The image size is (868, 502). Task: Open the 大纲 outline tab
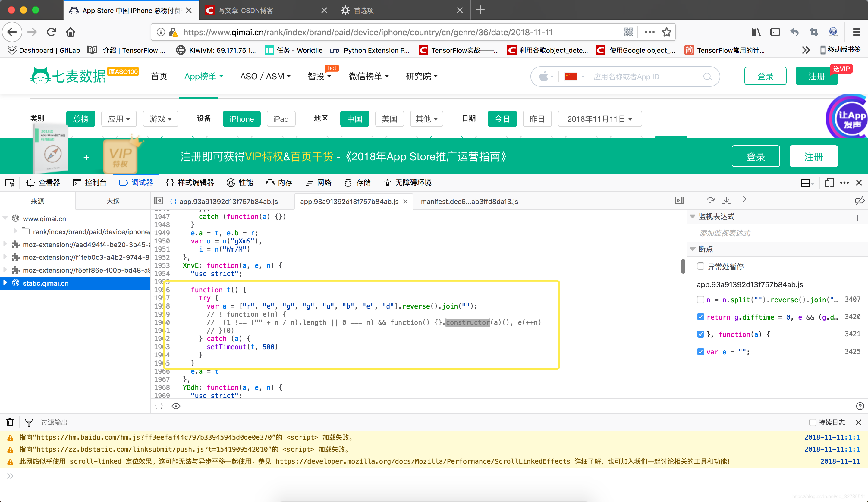pos(113,201)
